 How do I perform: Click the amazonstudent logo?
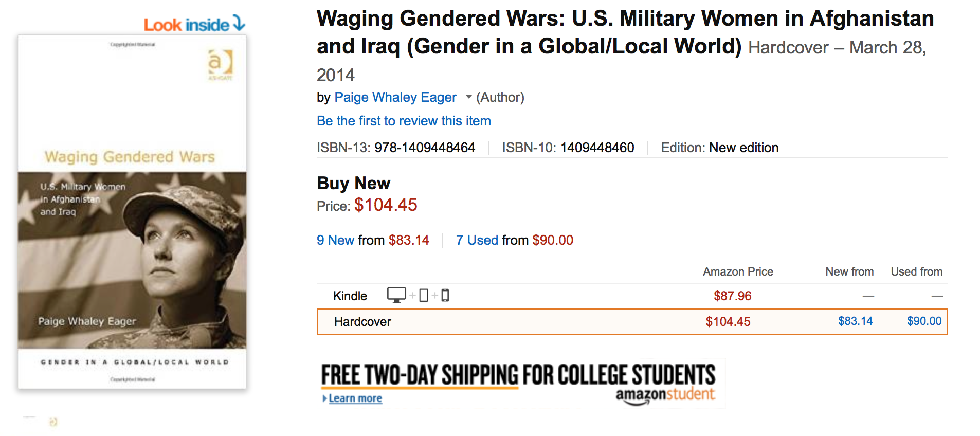point(665,395)
